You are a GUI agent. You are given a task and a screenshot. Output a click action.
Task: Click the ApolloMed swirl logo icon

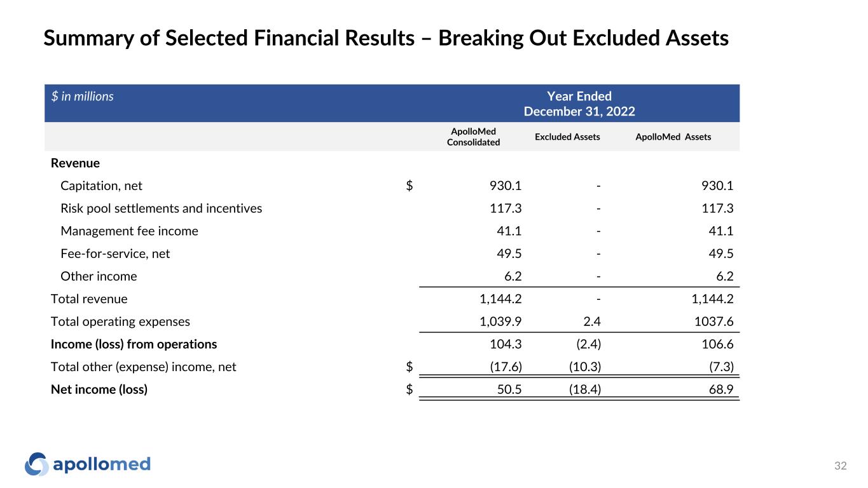[x=37, y=464]
